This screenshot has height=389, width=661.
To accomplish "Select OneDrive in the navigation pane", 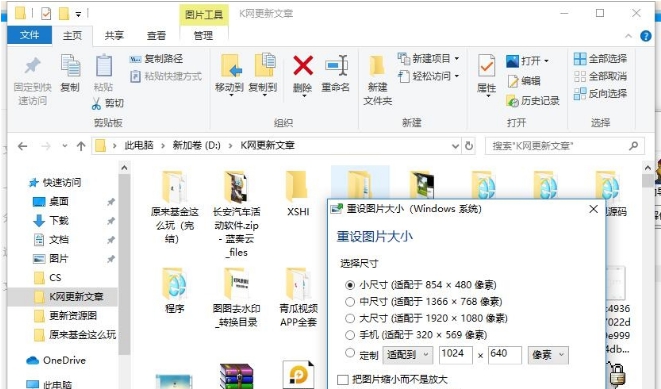I will click(x=64, y=360).
